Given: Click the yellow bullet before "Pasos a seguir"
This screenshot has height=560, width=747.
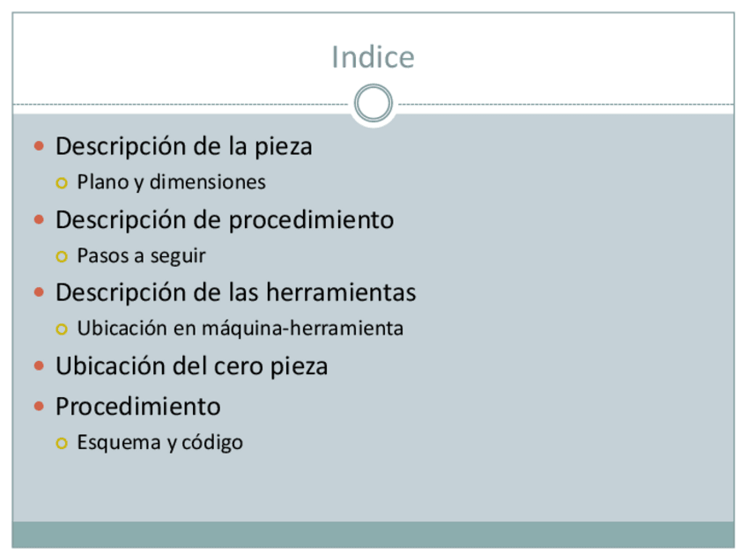Looking at the screenshot, I should pos(61,257).
